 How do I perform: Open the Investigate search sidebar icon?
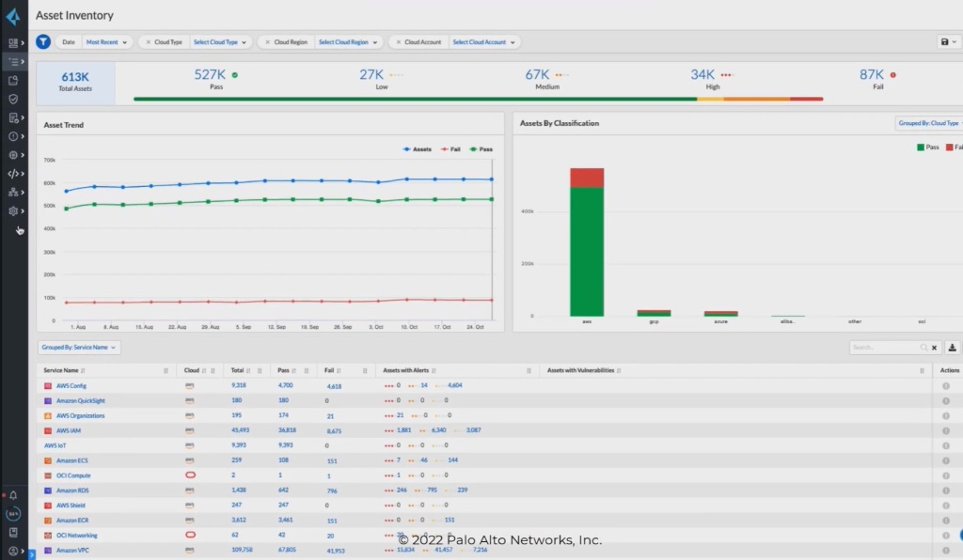tap(13, 81)
